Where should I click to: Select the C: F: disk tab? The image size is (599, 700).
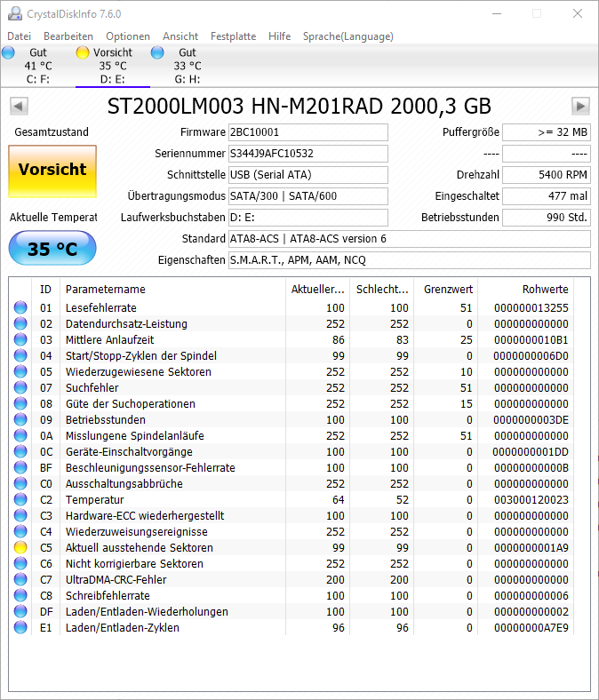(38, 66)
